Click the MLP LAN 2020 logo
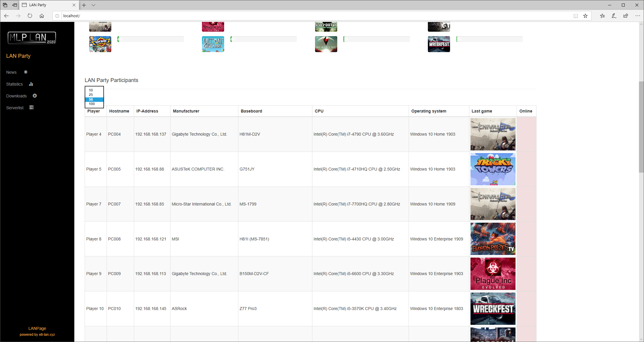 [x=32, y=38]
